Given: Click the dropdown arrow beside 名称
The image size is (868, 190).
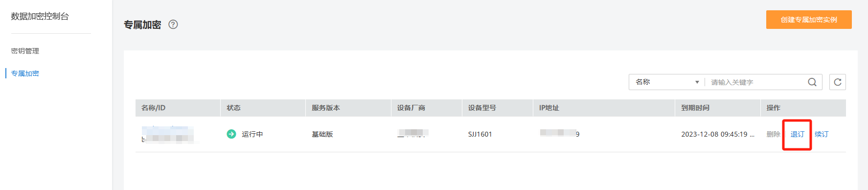Looking at the screenshot, I should pyautogui.click(x=697, y=82).
